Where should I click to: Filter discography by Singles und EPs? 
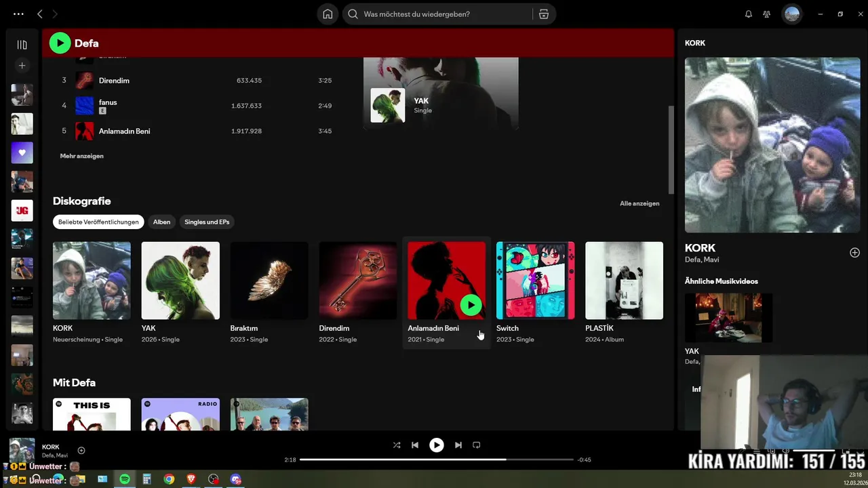pyautogui.click(x=207, y=222)
